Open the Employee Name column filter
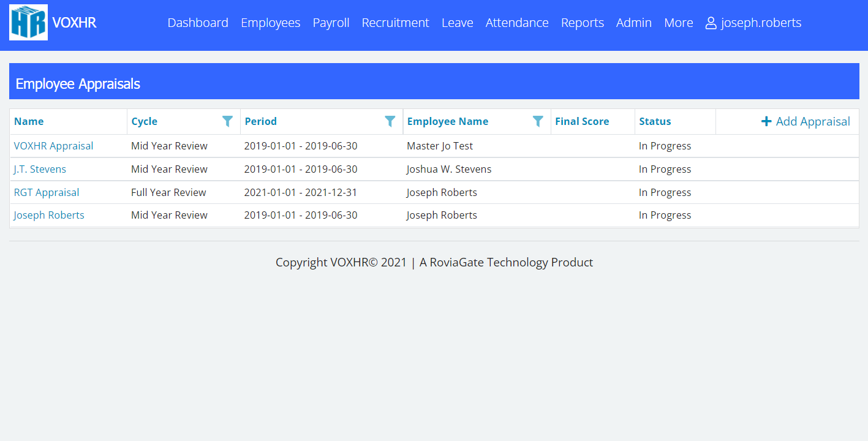 click(538, 121)
